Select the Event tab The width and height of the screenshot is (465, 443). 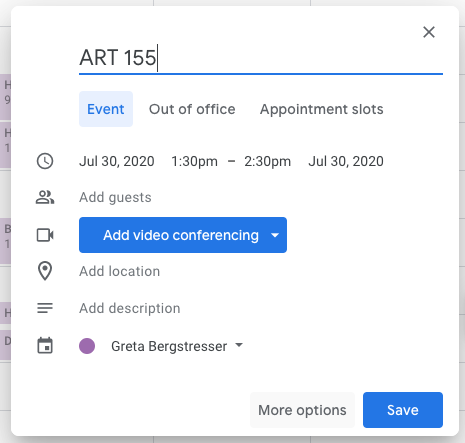coord(106,109)
